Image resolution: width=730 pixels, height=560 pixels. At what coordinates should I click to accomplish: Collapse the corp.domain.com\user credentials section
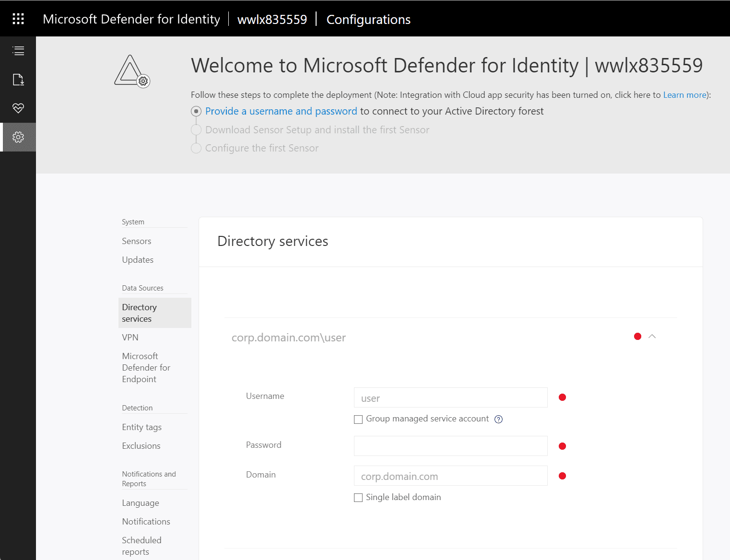(x=652, y=337)
